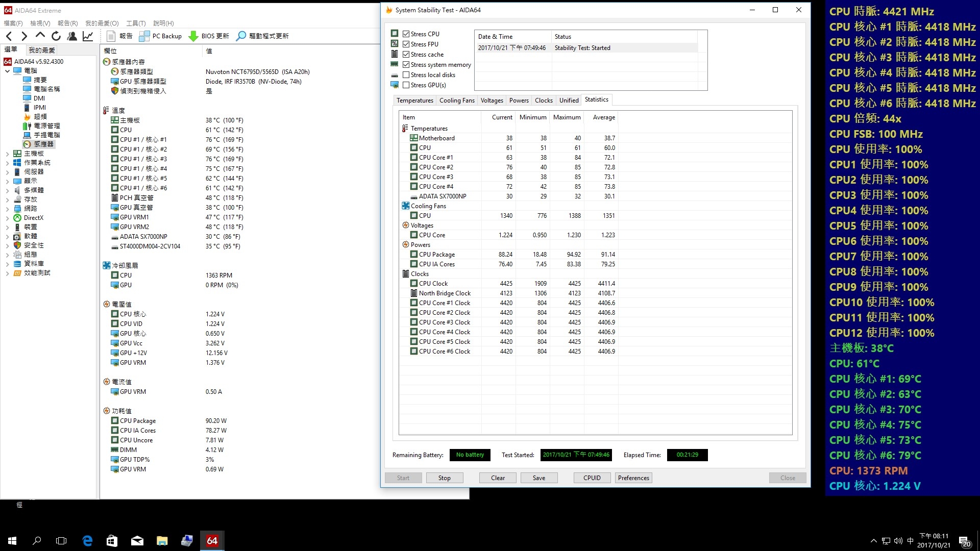The image size is (980, 551).
Task: Expand the 主機板 motherboard tree node
Action: [x=8, y=154]
